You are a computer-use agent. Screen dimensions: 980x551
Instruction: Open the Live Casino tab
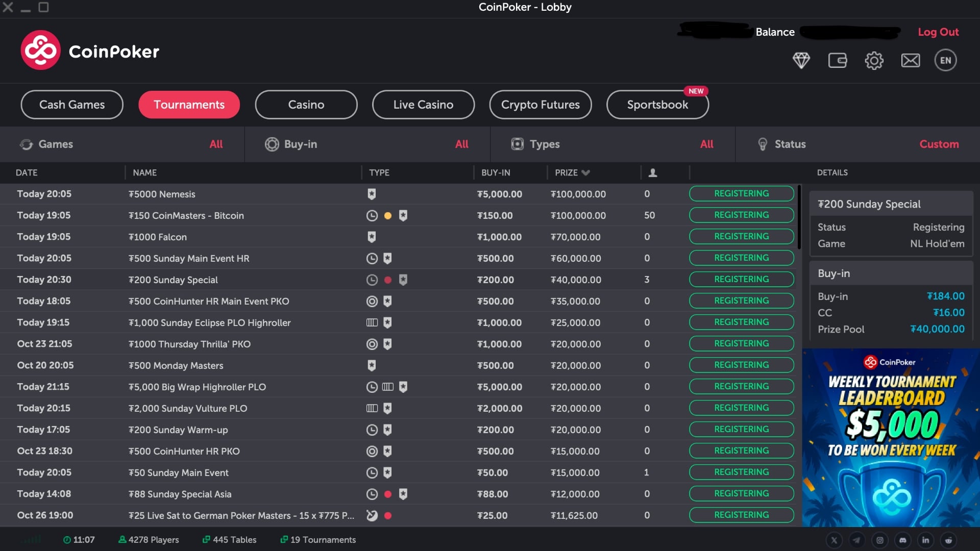coord(423,105)
